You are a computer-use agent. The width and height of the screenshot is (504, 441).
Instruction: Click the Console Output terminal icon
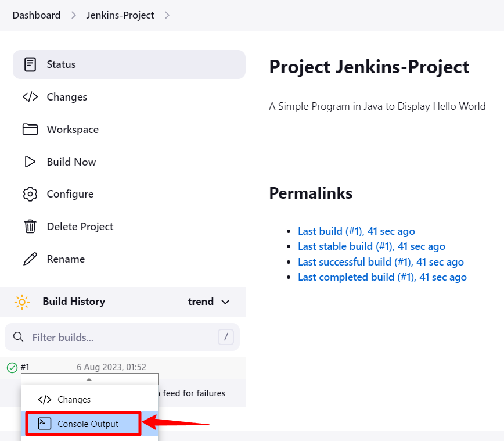click(45, 424)
